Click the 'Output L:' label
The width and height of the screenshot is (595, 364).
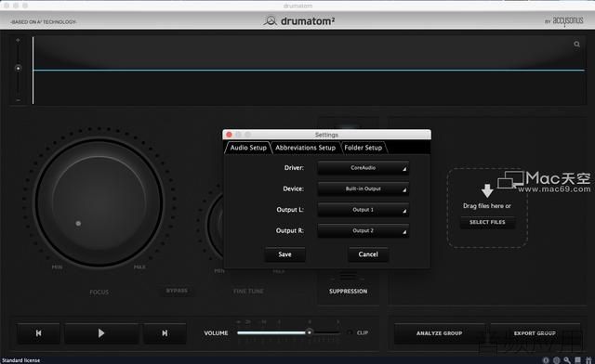[x=290, y=210]
